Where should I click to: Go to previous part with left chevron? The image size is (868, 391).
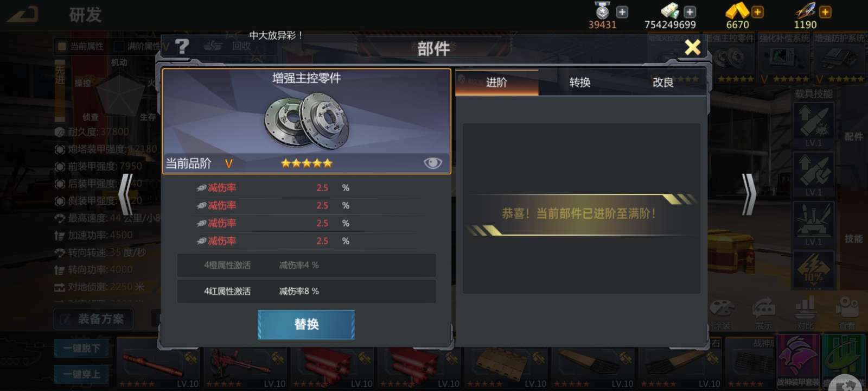pos(125,195)
